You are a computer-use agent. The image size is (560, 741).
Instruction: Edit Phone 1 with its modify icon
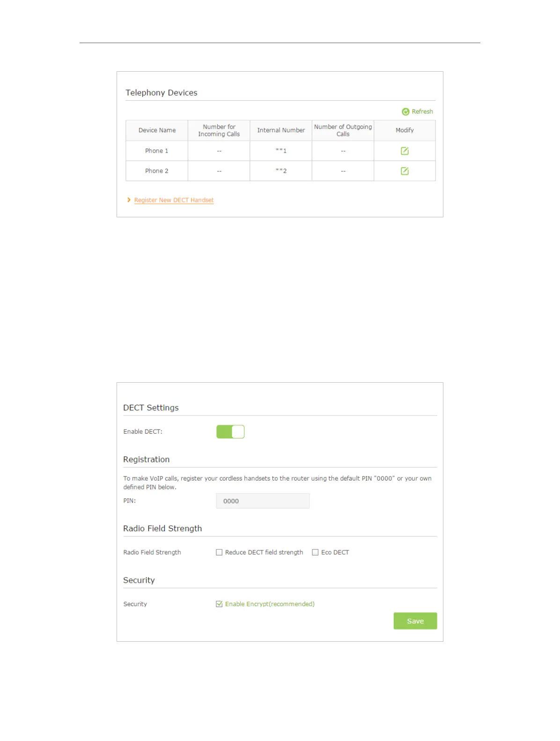(x=405, y=151)
